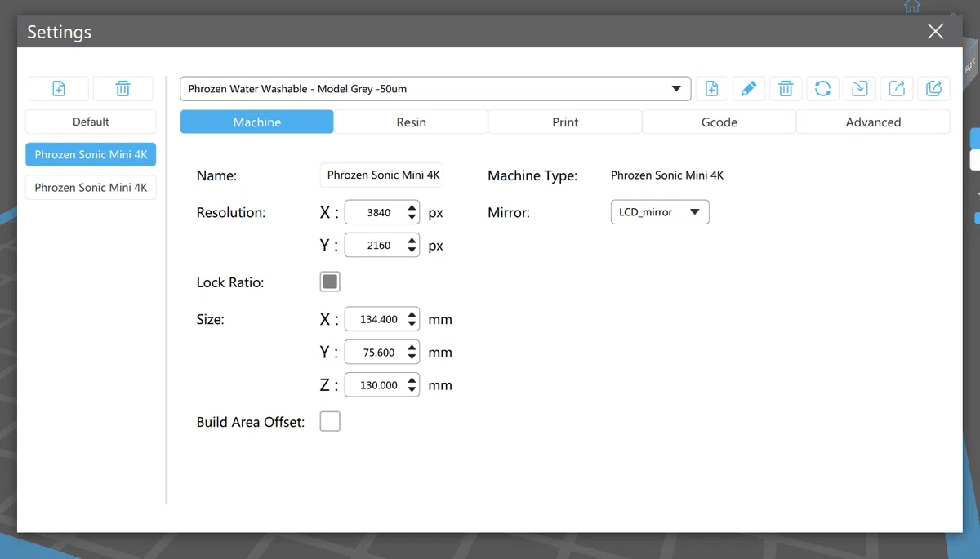Delete the current resin profile trash icon
Image resolution: width=980 pixels, height=559 pixels.
click(786, 89)
